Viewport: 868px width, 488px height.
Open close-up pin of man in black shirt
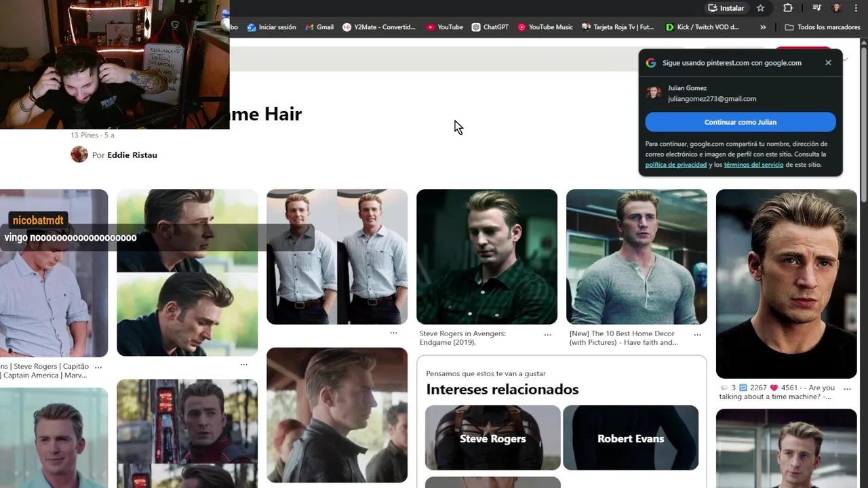[x=787, y=283]
